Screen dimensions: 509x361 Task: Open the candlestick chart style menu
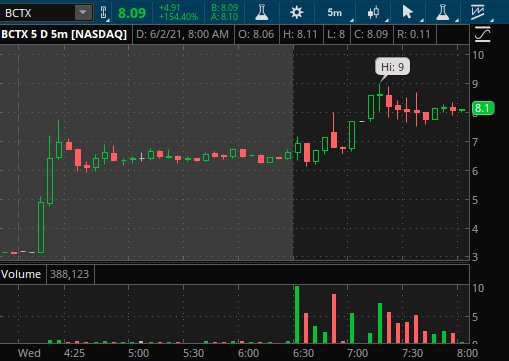[x=373, y=13]
